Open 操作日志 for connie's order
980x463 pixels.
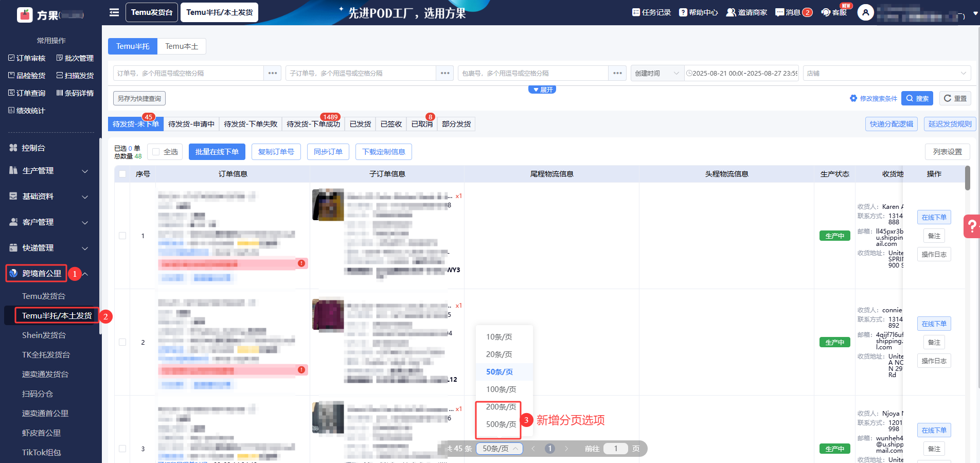(x=934, y=361)
